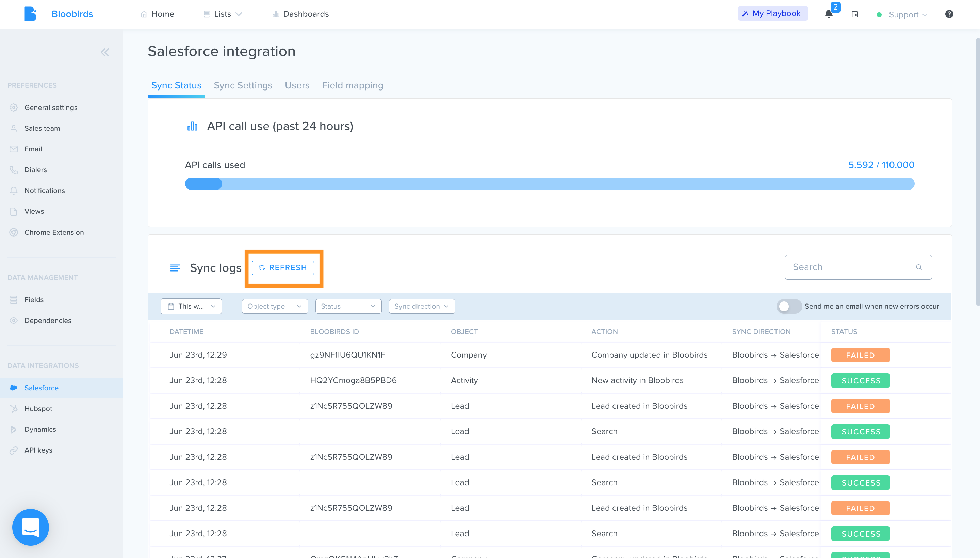Image resolution: width=980 pixels, height=558 pixels.
Task: Click the Sync logs search field
Action: click(858, 267)
